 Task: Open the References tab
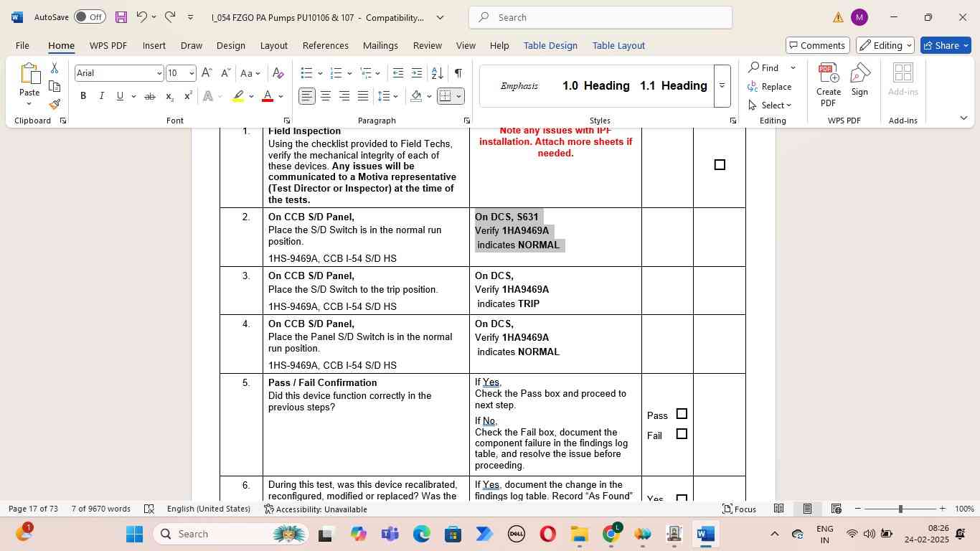click(325, 45)
